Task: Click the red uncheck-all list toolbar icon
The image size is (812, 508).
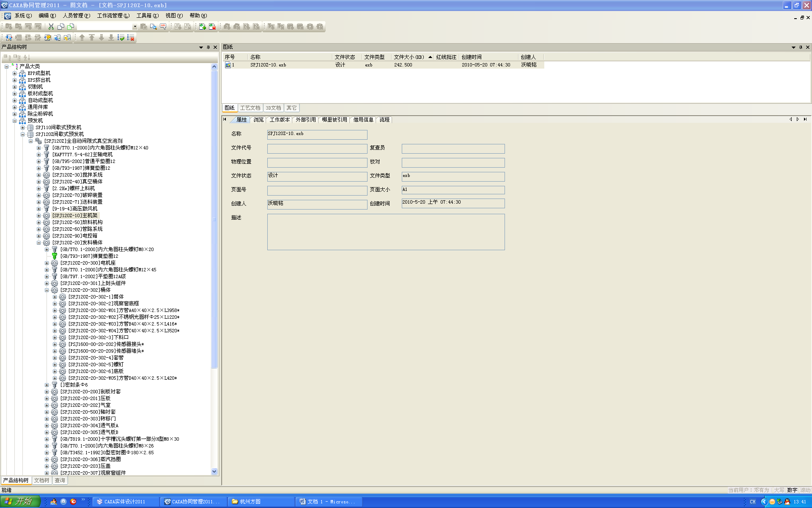Action: (x=130, y=38)
